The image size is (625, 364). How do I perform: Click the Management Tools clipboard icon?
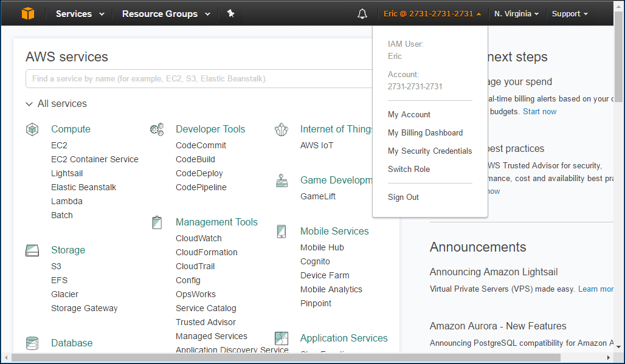[157, 222]
